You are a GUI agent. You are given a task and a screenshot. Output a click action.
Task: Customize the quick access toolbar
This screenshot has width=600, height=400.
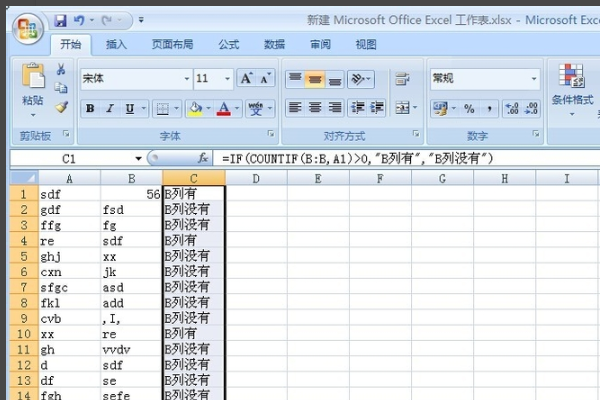(141, 20)
